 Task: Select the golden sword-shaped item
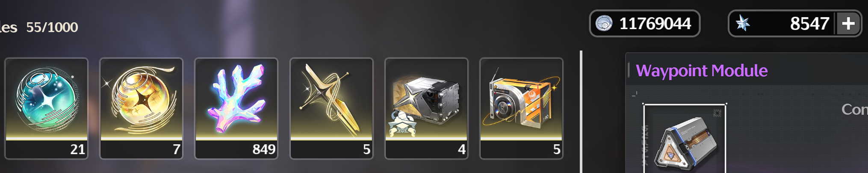point(331,108)
